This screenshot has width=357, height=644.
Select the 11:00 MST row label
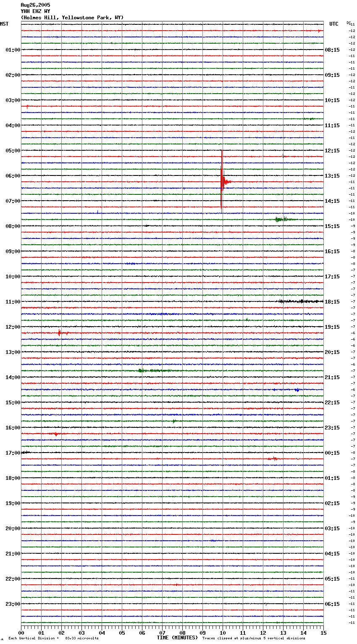pos(13,302)
